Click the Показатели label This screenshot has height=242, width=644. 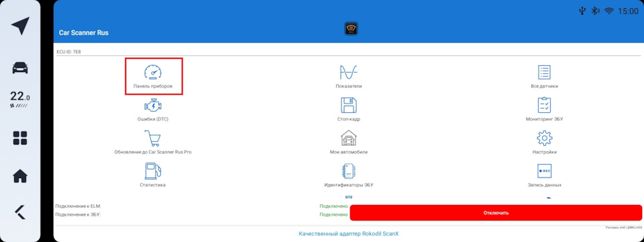pos(348,87)
